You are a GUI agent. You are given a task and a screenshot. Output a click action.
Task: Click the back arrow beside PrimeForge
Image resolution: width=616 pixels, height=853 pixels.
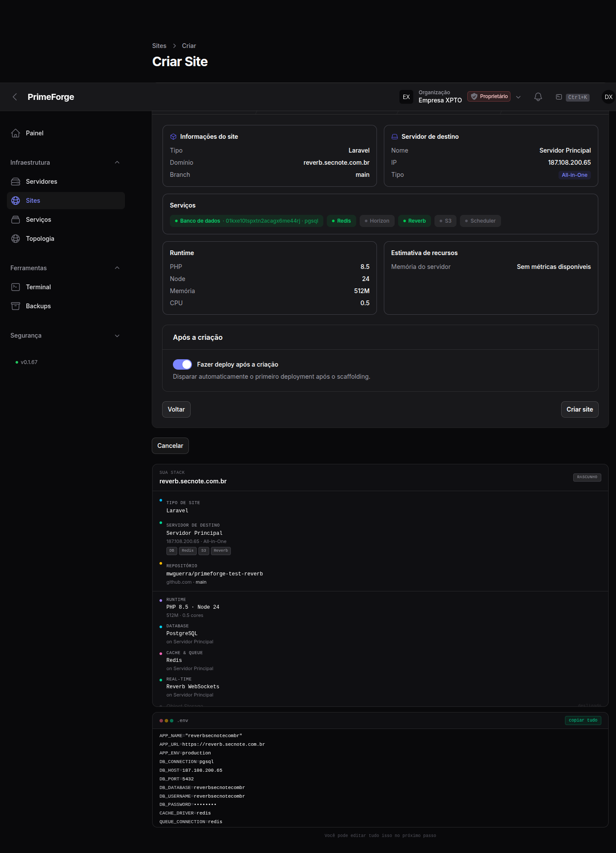[x=15, y=97]
